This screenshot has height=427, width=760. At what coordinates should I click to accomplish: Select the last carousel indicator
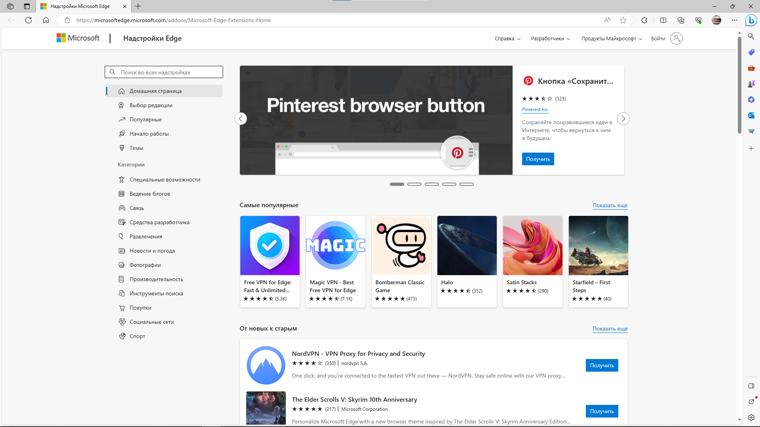coord(467,184)
